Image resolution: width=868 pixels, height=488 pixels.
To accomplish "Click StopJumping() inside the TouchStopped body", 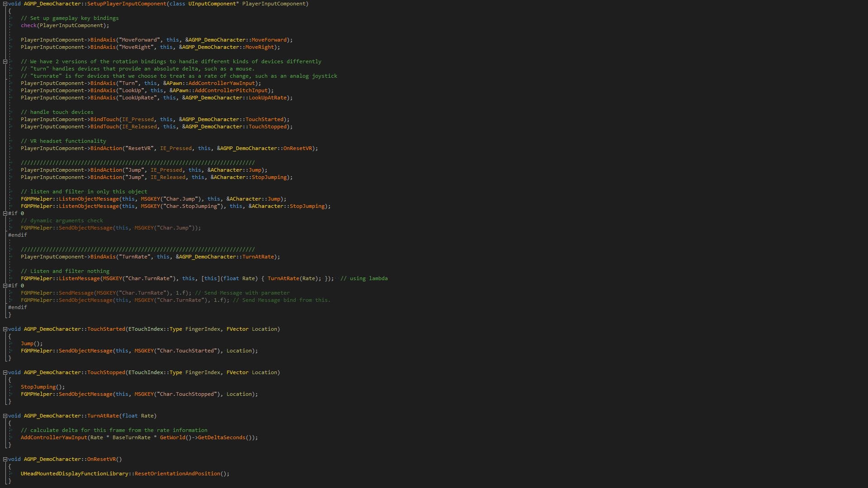I will click(40, 387).
